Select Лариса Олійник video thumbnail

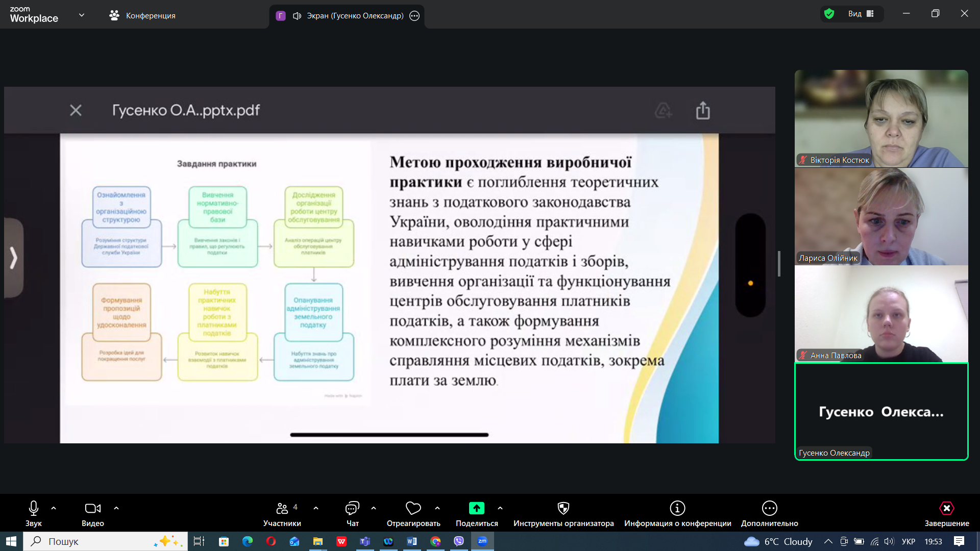(x=881, y=216)
